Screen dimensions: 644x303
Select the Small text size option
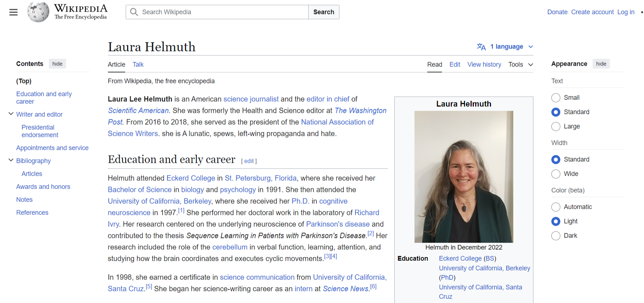coord(556,98)
